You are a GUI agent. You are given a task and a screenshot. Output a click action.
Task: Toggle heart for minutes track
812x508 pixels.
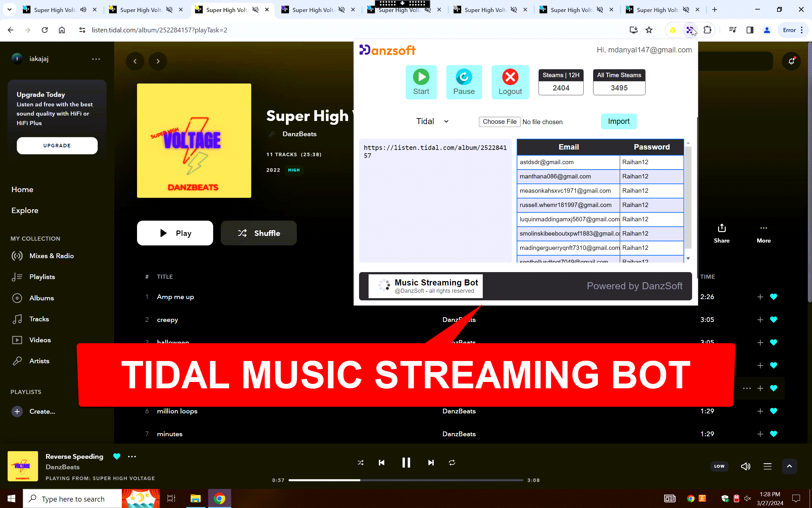(773, 434)
